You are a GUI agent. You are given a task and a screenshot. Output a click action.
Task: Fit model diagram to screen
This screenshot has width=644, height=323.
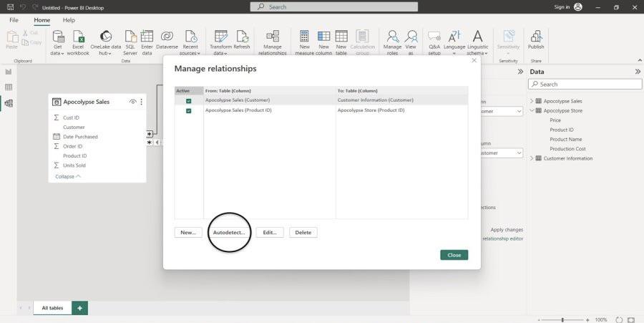point(631,319)
